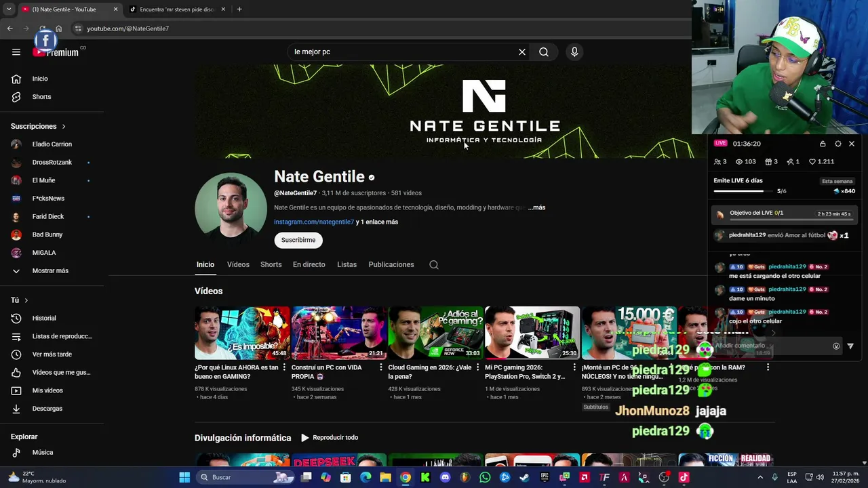
Task: Switch to the Listas tab
Action: click(x=347, y=265)
